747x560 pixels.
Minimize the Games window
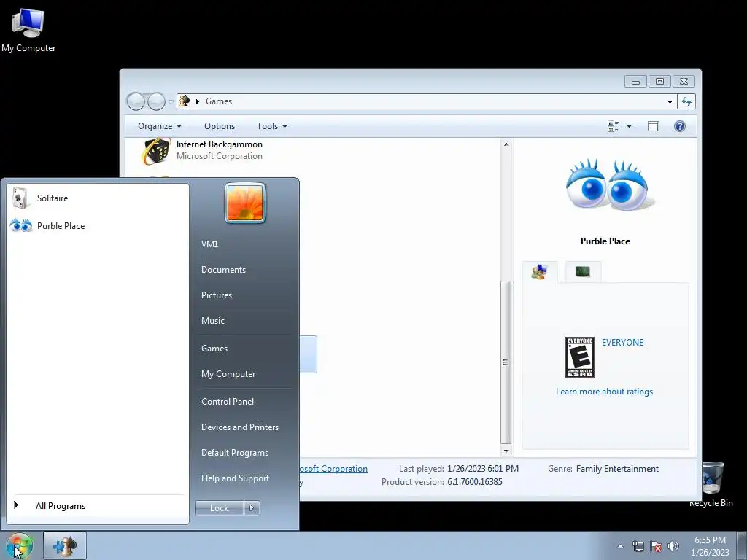coord(635,82)
